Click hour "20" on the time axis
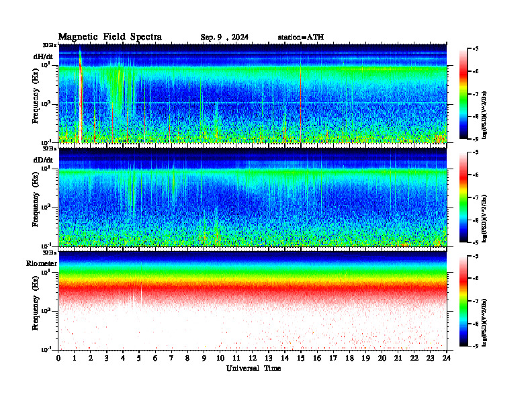 pyautogui.click(x=382, y=359)
